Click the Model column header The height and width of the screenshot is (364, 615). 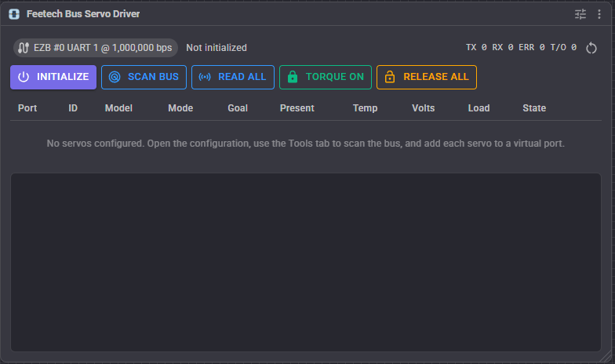(118, 108)
